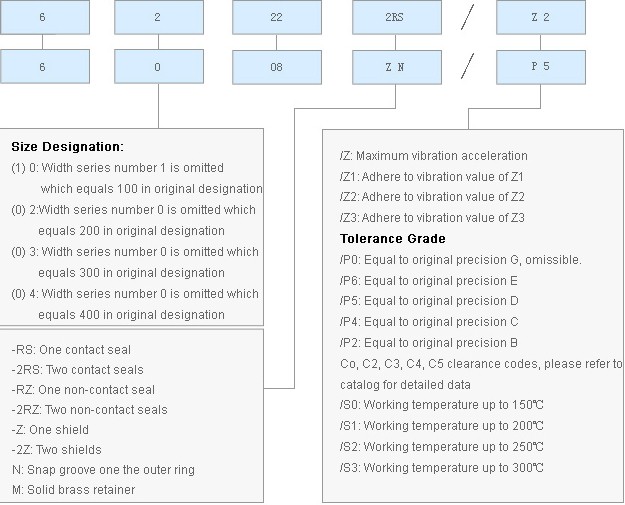The width and height of the screenshot is (625, 505).
Task: Select the /P0 precision G omissible line
Action: tap(460, 259)
